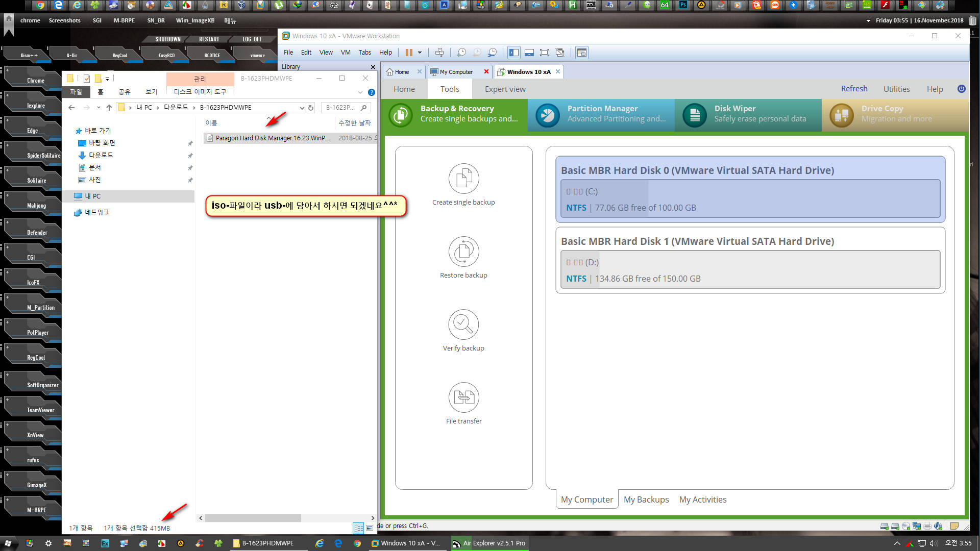Select the Backup & Recovery tile
The height and width of the screenshot is (551, 980).
click(x=455, y=115)
